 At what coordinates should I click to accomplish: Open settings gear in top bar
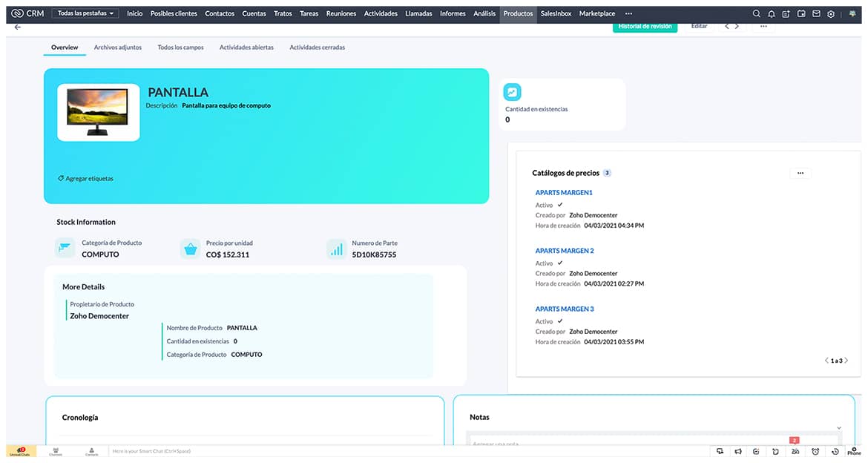click(x=831, y=13)
